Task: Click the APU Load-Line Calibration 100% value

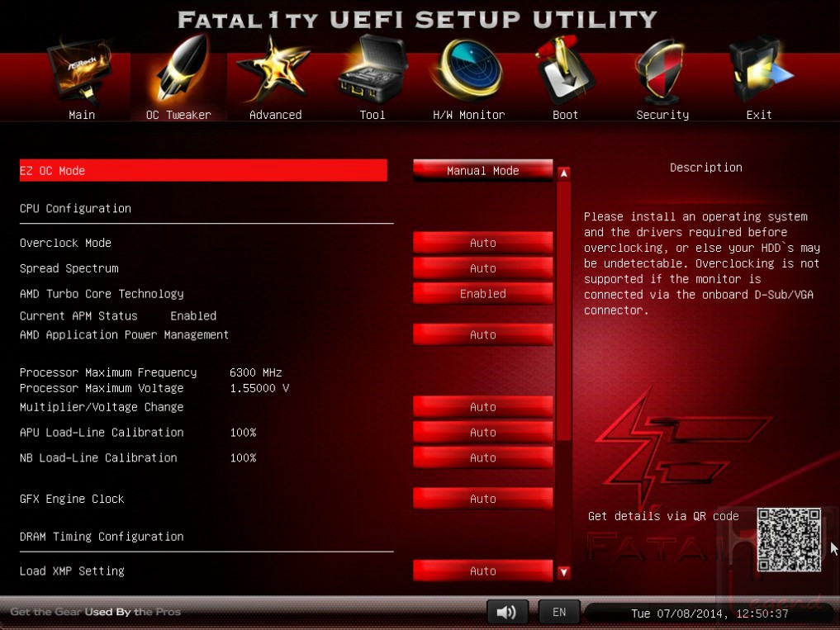Action: click(x=243, y=433)
